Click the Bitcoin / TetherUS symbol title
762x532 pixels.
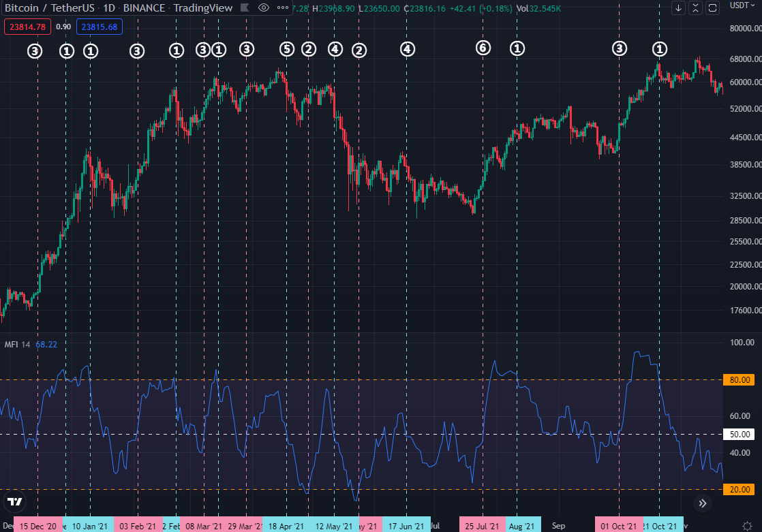click(50, 7)
